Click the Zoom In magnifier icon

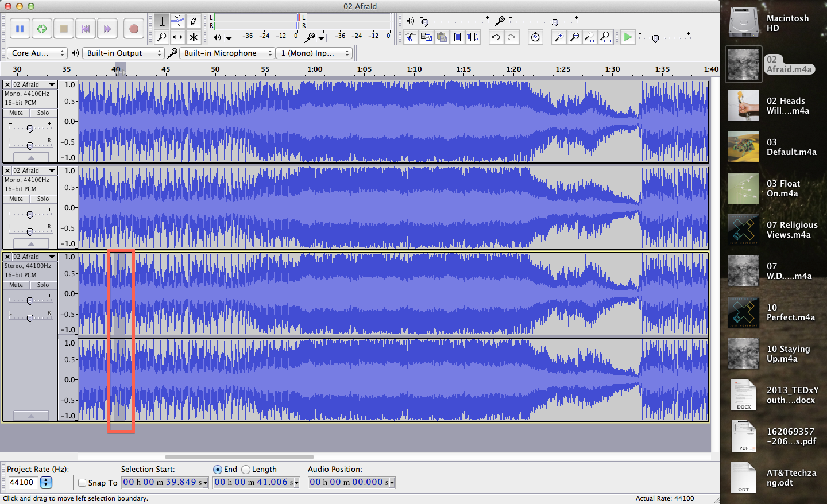click(x=559, y=37)
